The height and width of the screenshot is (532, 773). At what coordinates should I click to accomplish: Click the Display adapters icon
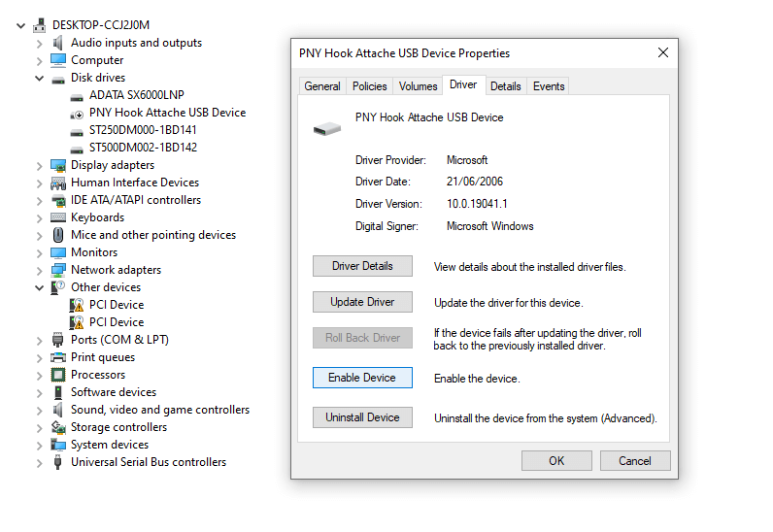pyautogui.click(x=57, y=165)
